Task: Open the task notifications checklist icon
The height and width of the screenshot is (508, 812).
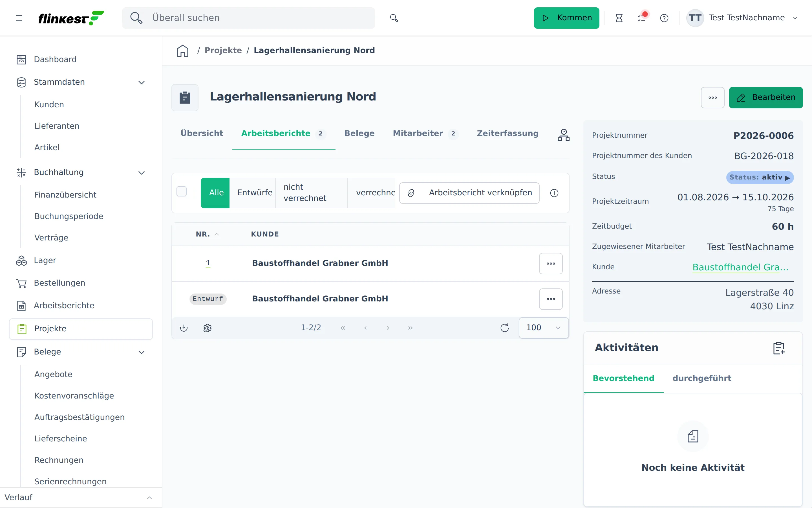Action: (x=642, y=18)
